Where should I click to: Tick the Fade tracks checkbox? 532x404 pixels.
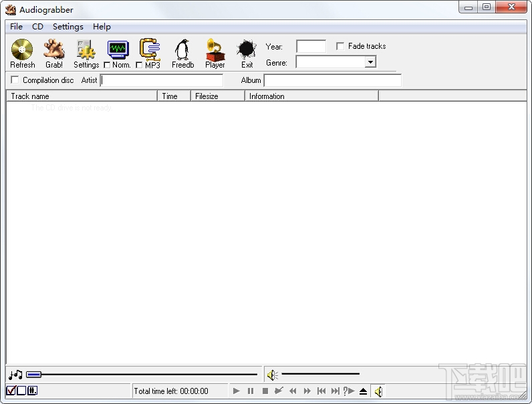click(340, 46)
